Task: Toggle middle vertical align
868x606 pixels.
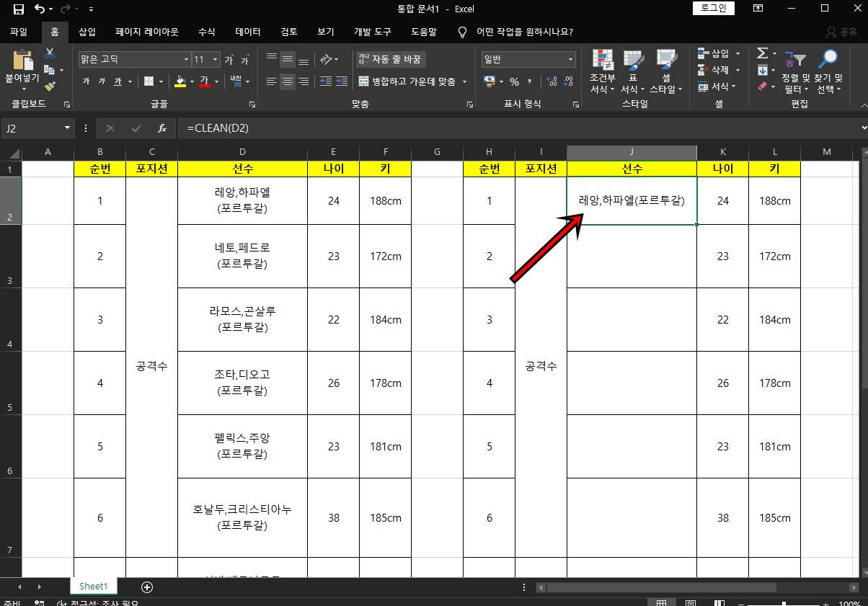Action: click(288, 60)
